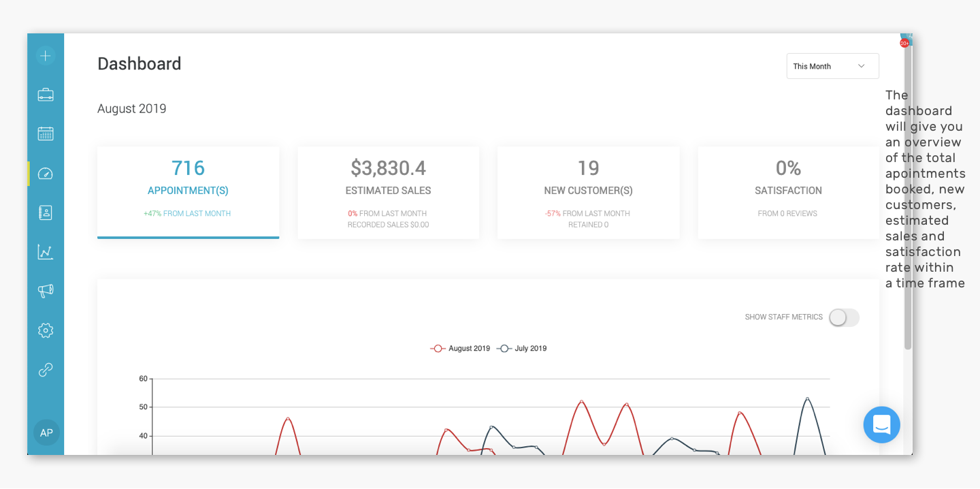The image size is (980, 489).
Task: Click the RETAINED 0 text
Action: 588,225
